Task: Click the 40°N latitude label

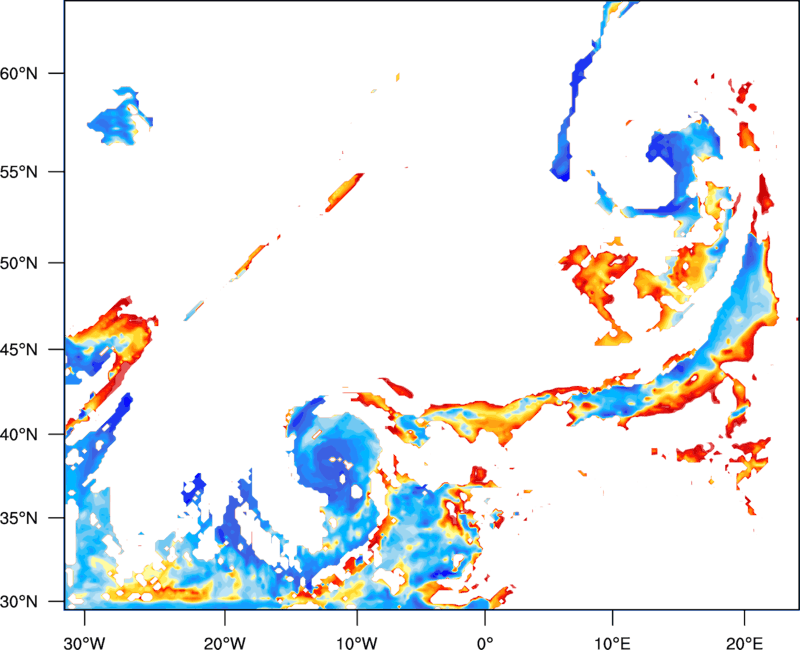Action: coord(19,435)
